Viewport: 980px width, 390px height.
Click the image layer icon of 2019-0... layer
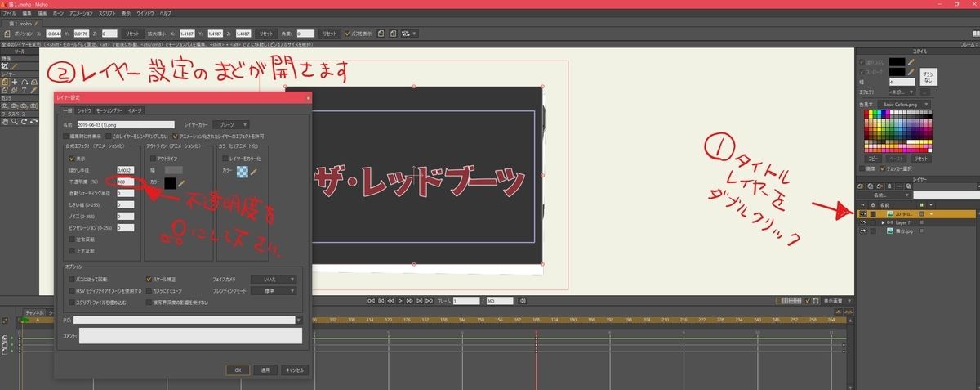[890, 213]
